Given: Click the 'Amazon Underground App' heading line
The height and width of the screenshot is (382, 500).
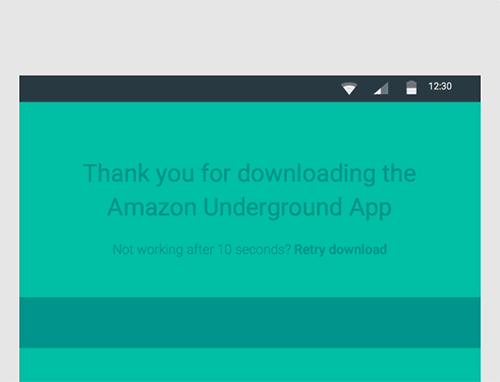Looking at the screenshot, I should click(x=249, y=208).
